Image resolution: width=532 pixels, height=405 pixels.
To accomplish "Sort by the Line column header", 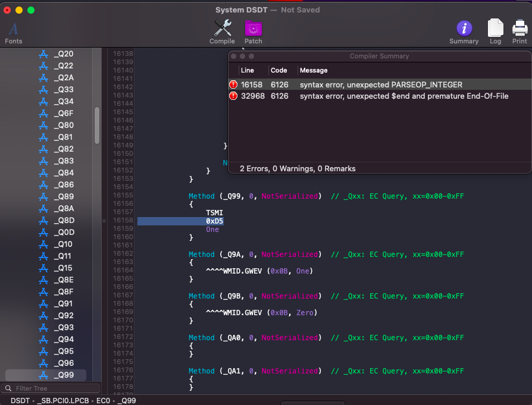I will pyautogui.click(x=248, y=70).
